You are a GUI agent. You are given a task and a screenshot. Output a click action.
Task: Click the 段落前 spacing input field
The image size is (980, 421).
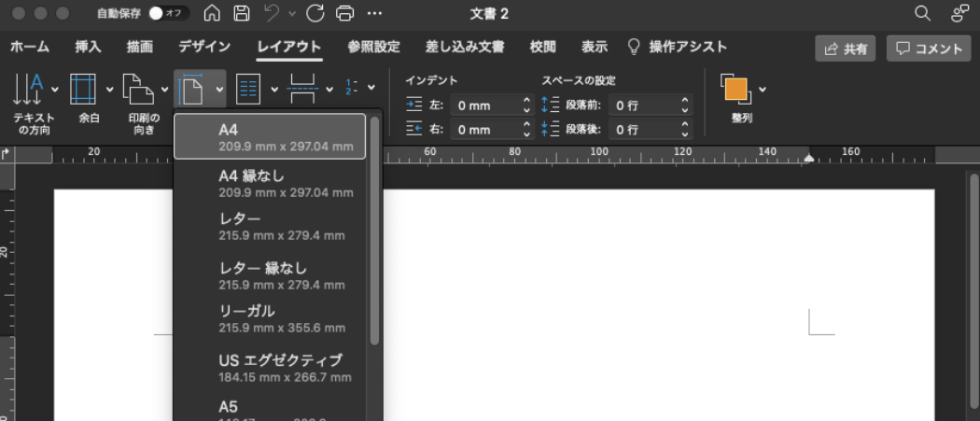[x=644, y=105]
